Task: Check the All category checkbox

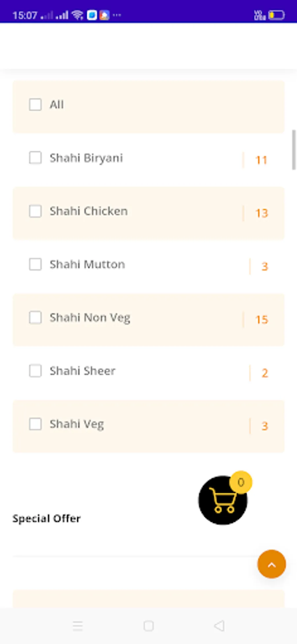Action: [x=35, y=105]
